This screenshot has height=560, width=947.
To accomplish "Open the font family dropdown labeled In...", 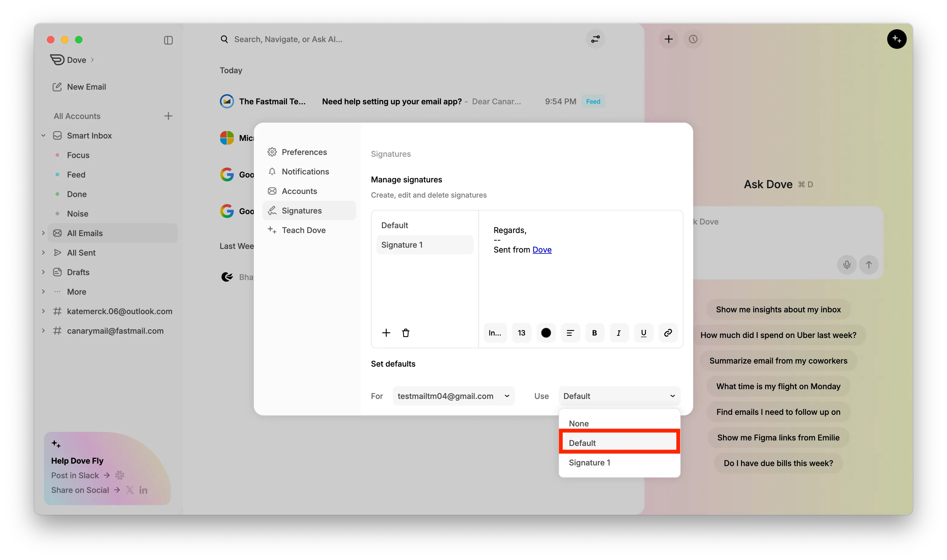I will pos(495,333).
